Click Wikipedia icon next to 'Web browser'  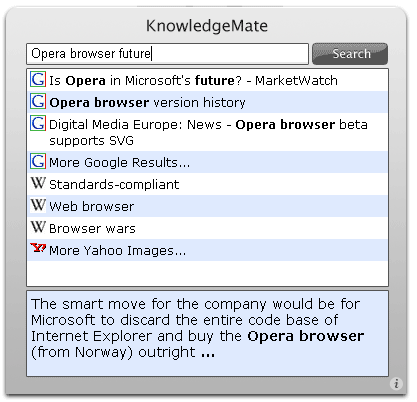tap(38, 205)
